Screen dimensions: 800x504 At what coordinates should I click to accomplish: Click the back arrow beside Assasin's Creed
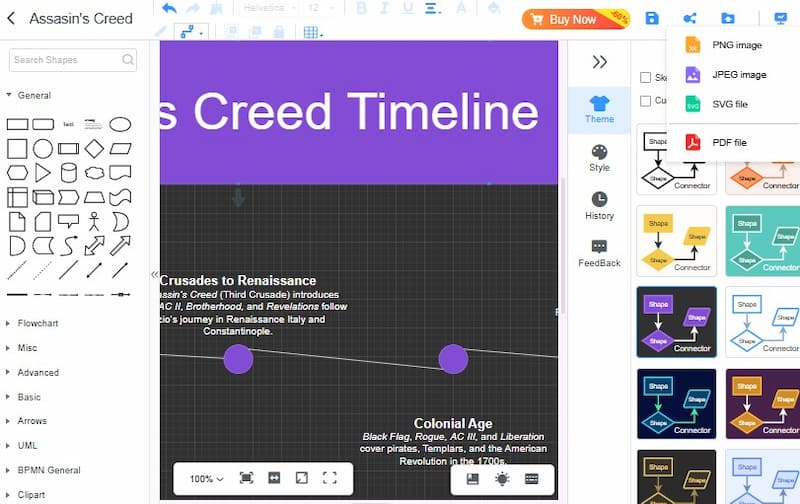tap(12, 18)
